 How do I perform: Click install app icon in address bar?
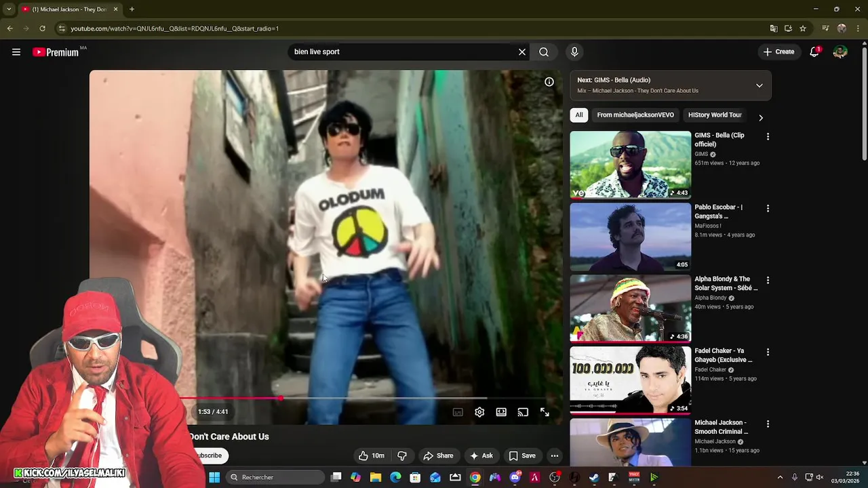788,28
